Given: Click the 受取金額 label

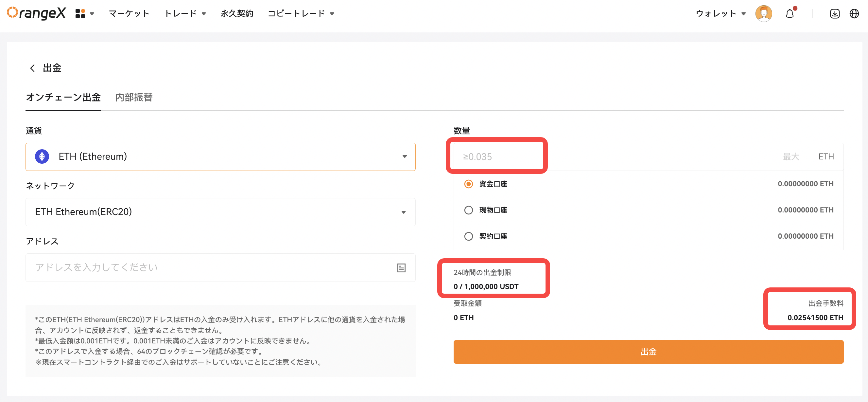Looking at the screenshot, I should [467, 303].
